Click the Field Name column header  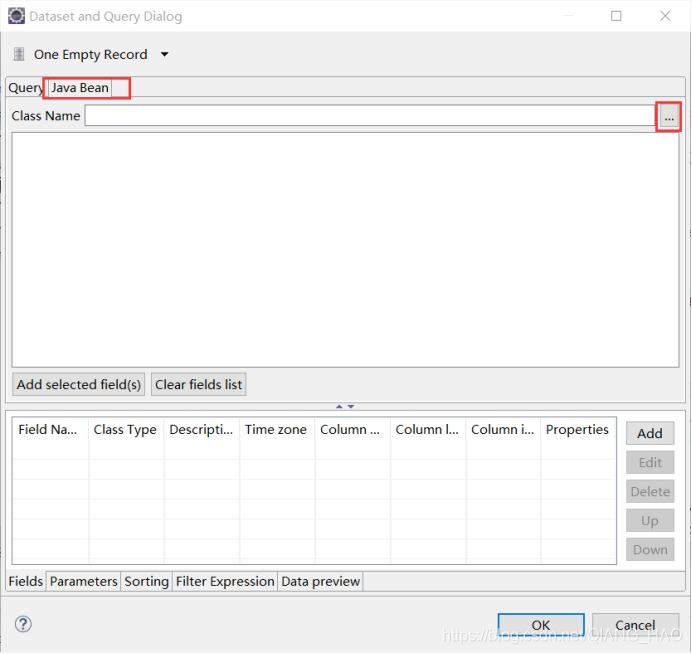(x=50, y=429)
